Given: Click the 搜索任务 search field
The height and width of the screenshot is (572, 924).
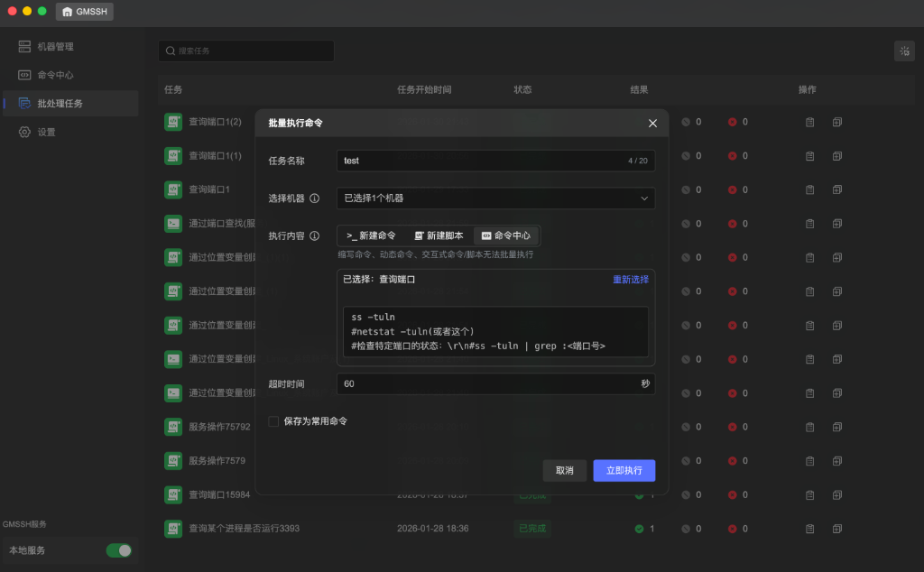Looking at the screenshot, I should click(246, 51).
